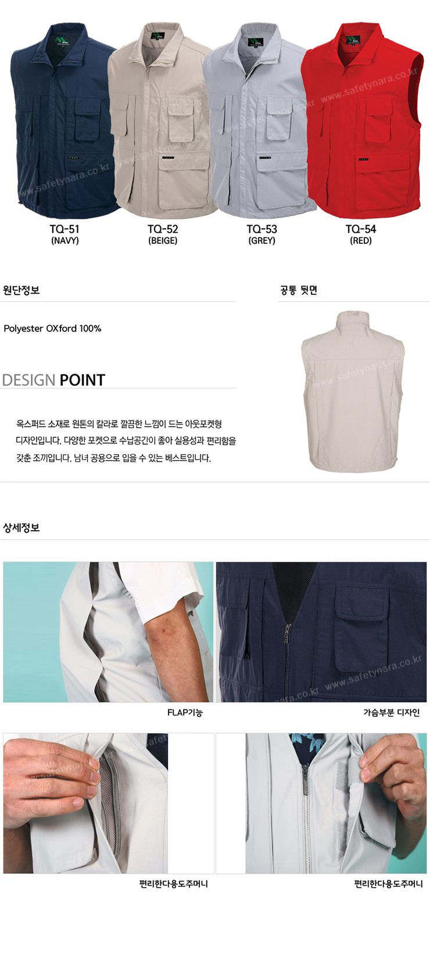Open the beige vest back view image
This screenshot has width=430, height=980.
353,391
